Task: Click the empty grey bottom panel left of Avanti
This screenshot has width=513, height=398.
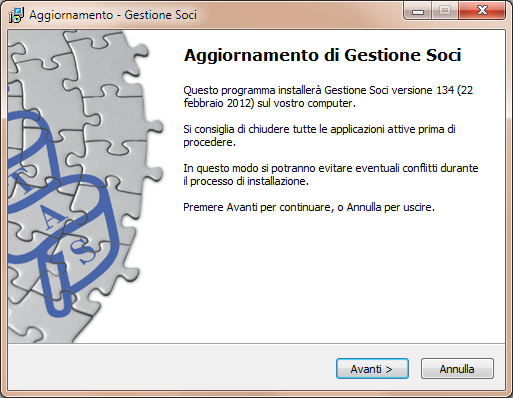Action: [172, 367]
